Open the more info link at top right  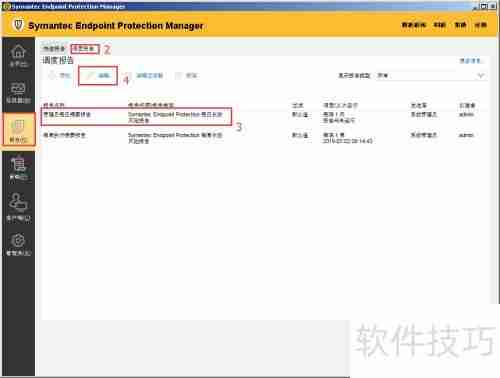click(470, 61)
